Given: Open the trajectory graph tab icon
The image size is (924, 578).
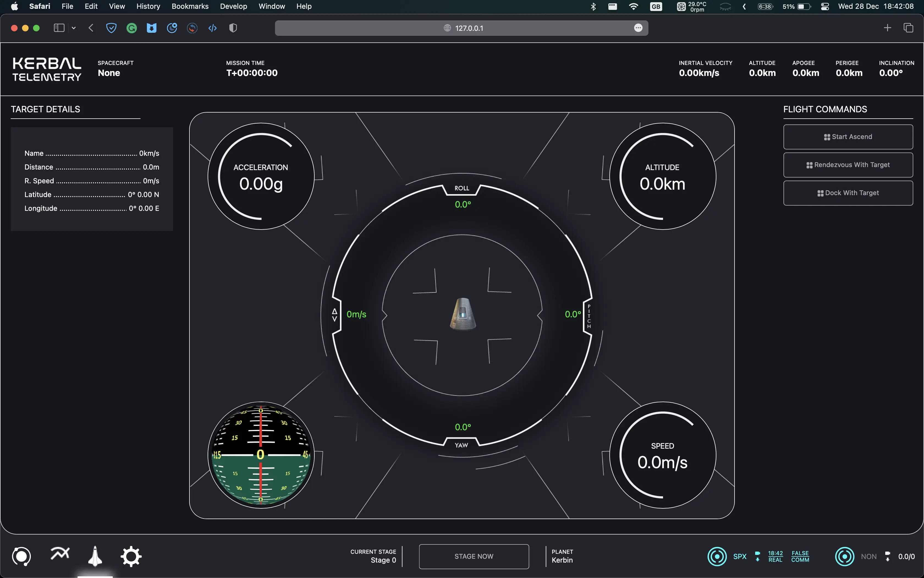Looking at the screenshot, I should (60, 553).
